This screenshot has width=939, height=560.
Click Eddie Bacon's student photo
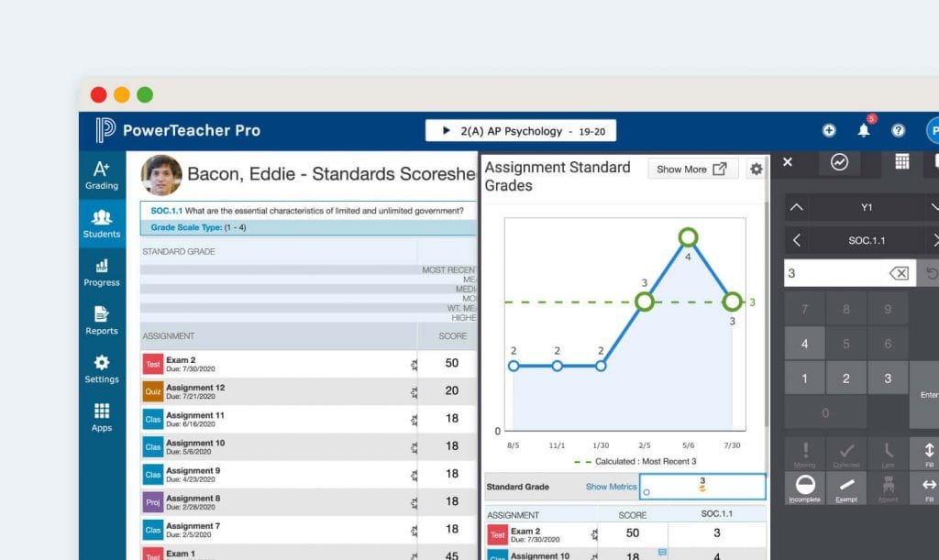coord(161,175)
